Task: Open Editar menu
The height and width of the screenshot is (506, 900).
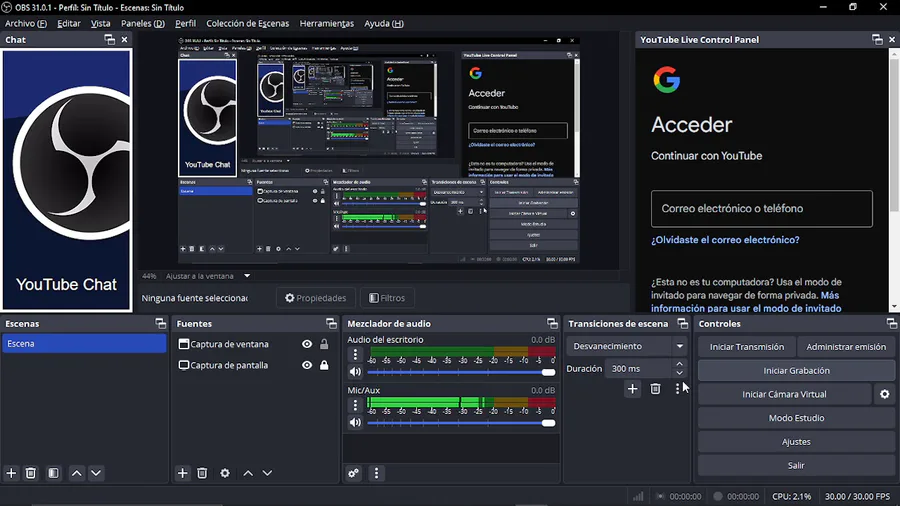Action: click(x=68, y=24)
